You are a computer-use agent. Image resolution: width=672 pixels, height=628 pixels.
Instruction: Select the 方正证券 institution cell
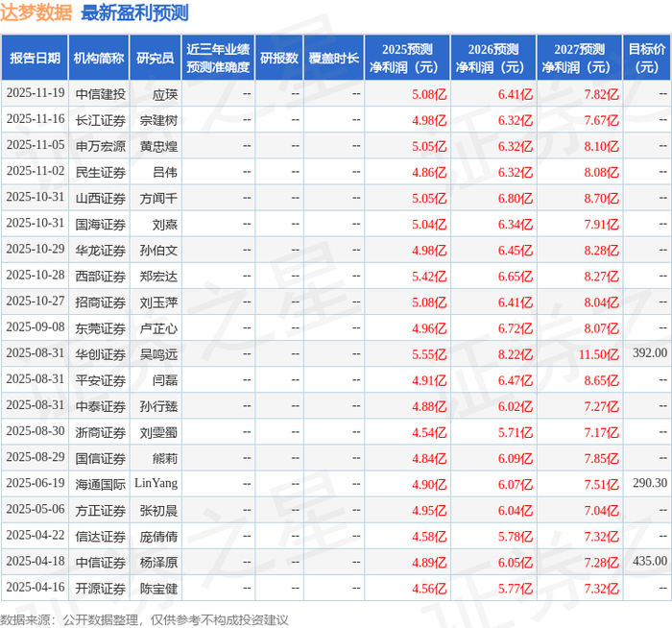[100, 511]
